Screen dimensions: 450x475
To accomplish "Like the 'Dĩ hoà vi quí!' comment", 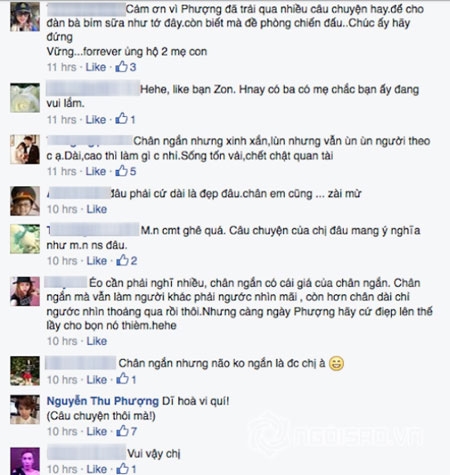I will coord(97,431).
